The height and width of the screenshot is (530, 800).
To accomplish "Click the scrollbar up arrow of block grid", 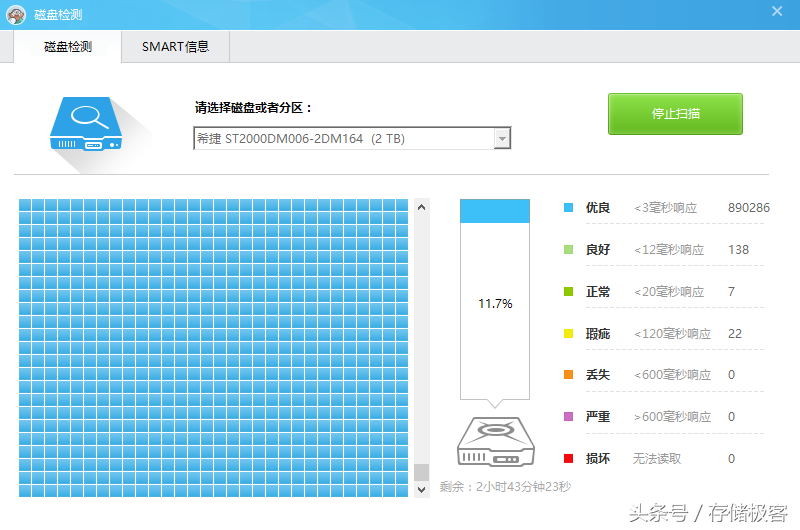I will coord(421,207).
